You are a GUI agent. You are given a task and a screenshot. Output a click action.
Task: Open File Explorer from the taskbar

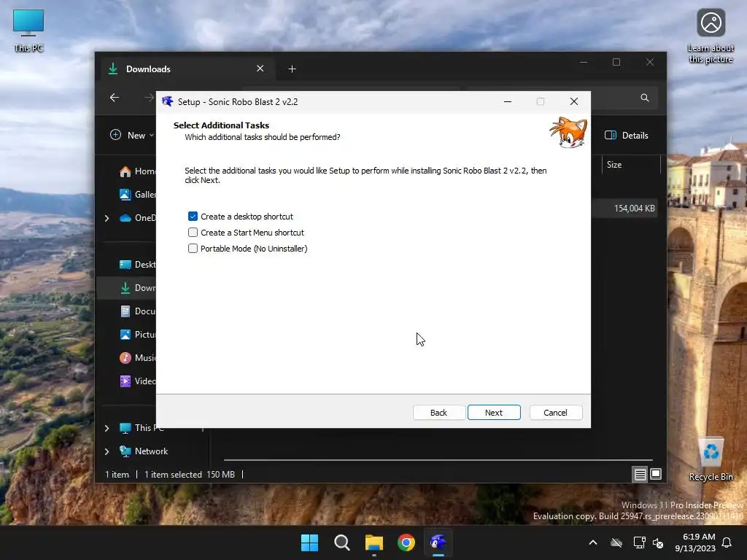[374, 542]
